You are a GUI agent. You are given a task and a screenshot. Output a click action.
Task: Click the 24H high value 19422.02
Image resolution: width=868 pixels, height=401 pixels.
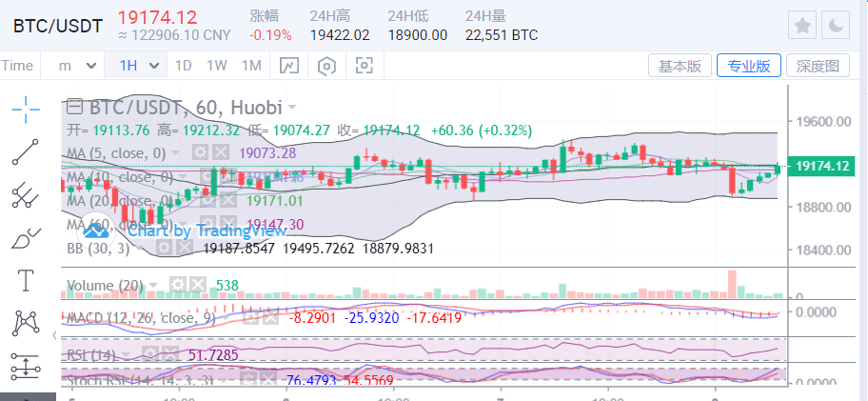coord(340,35)
